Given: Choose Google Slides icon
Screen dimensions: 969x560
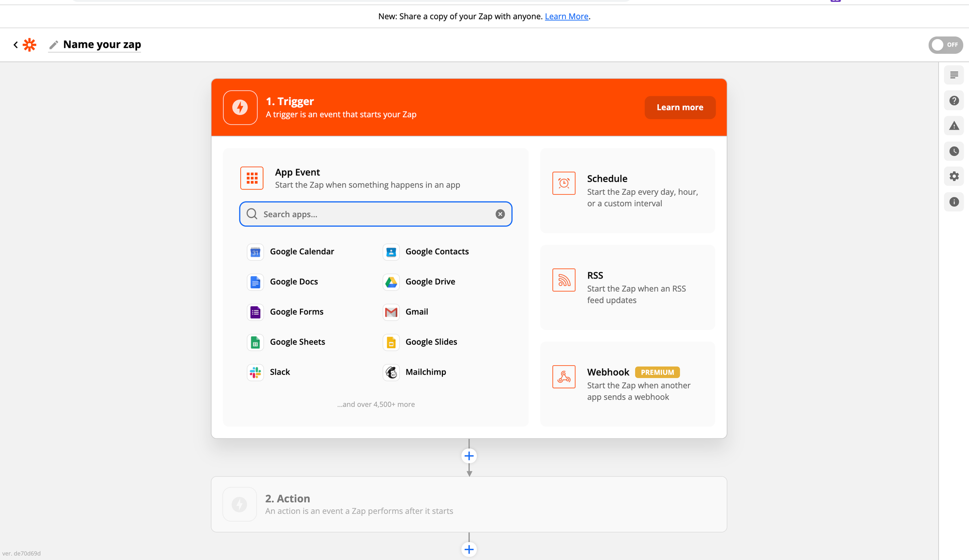Looking at the screenshot, I should click(391, 342).
